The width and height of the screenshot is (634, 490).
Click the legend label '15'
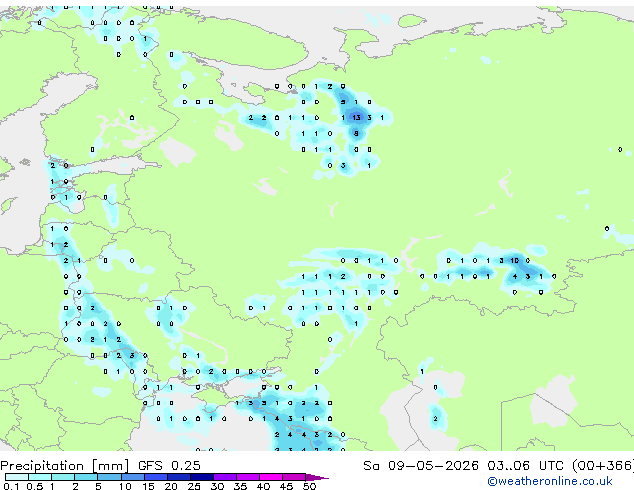(x=148, y=486)
